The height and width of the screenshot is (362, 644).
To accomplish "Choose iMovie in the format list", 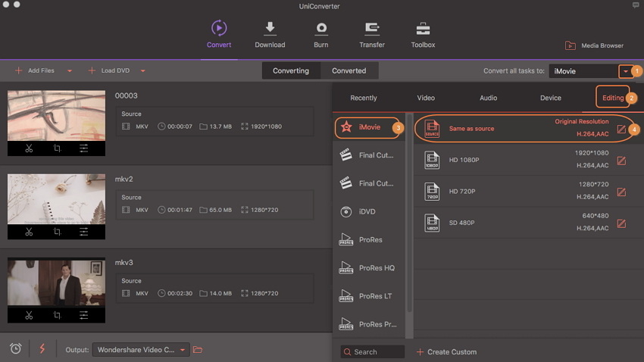I will coord(368,127).
